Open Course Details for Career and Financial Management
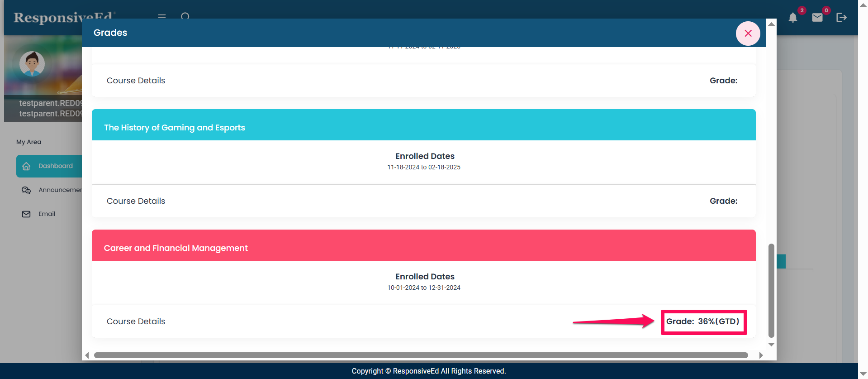 pyautogui.click(x=136, y=321)
